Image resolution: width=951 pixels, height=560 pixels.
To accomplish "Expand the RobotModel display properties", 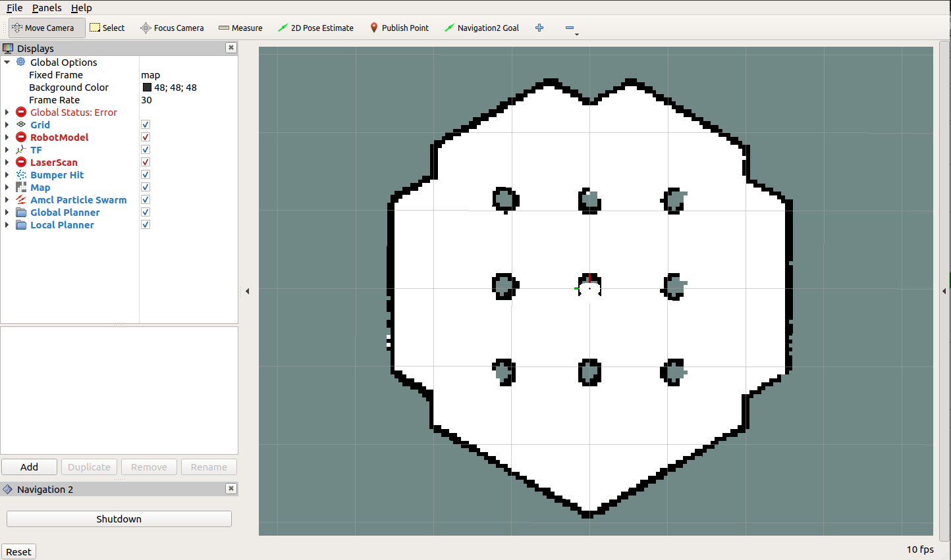I will [7, 137].
